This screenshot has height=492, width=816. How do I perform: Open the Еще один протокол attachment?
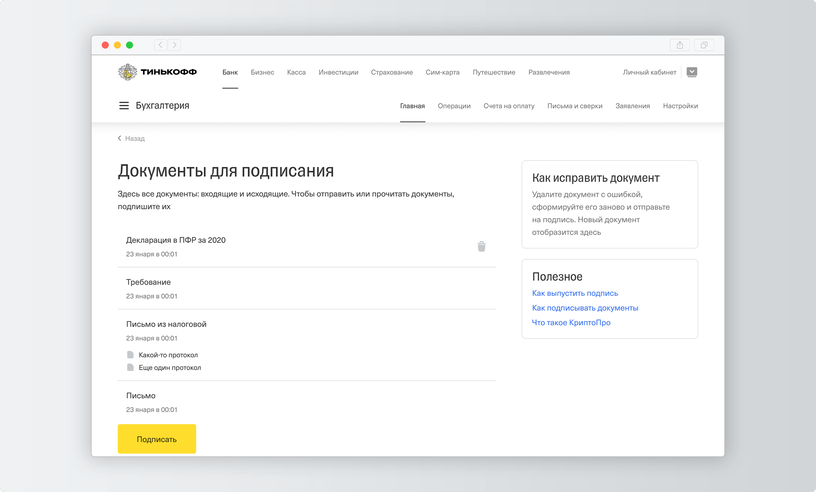170,368
